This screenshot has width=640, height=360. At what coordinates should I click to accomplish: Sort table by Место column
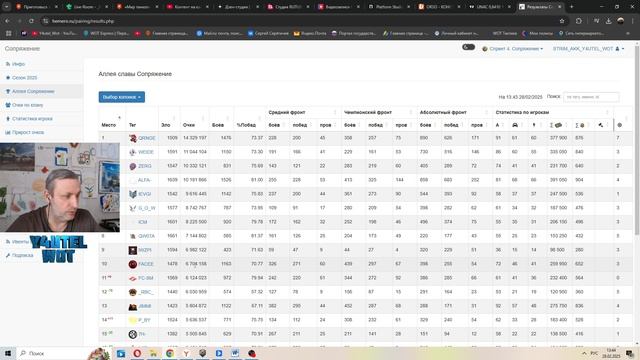[110, 125]
